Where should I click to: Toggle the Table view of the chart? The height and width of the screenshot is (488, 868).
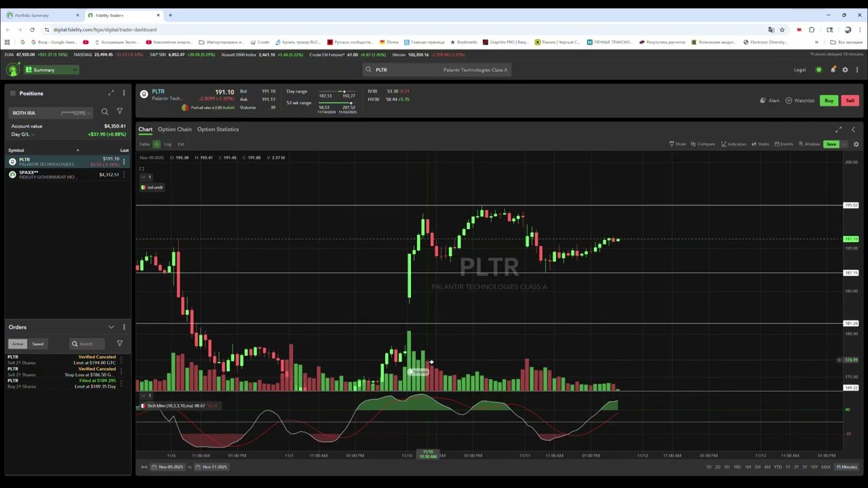coord(144,144)
